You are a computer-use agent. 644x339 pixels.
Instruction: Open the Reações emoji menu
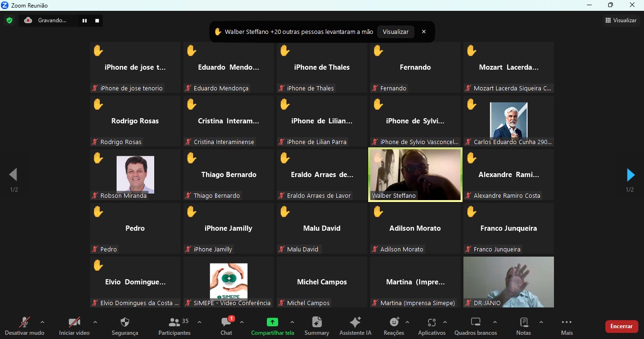pos(394,326)
